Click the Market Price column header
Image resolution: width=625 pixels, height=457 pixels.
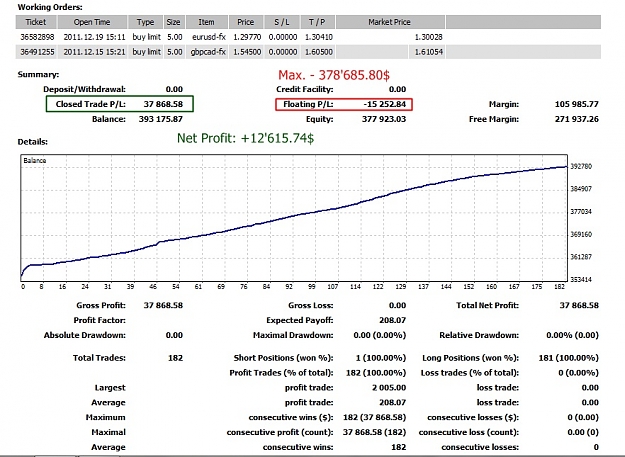(390, 22)
